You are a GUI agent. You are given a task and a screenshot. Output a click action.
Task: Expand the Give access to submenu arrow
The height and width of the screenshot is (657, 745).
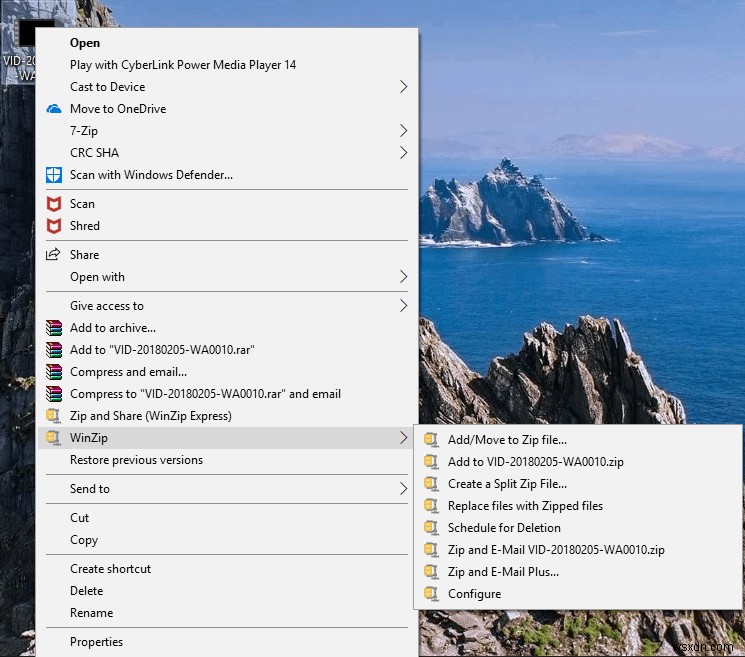pyautogui.click(x=403, y=305)
